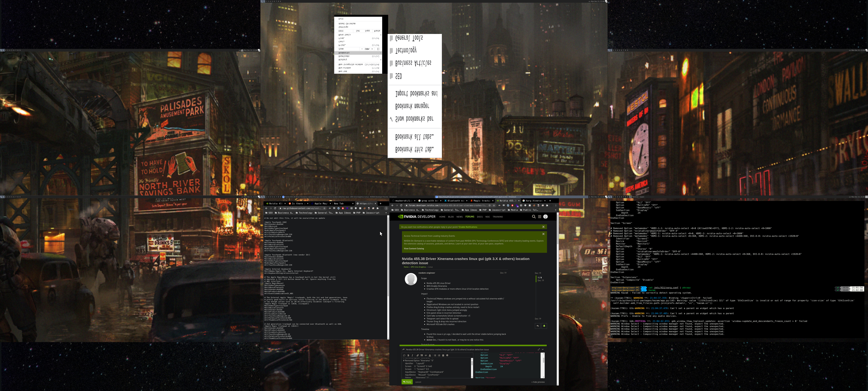
Task: Click DOCS in NVIDIA navigation
Action: pyautogui.click(x=480, y=217)
